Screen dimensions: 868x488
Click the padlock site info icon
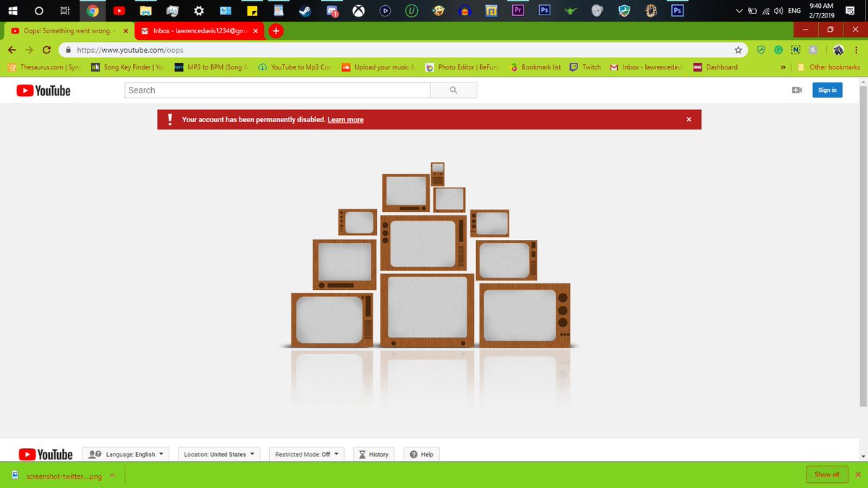(68, 51)
